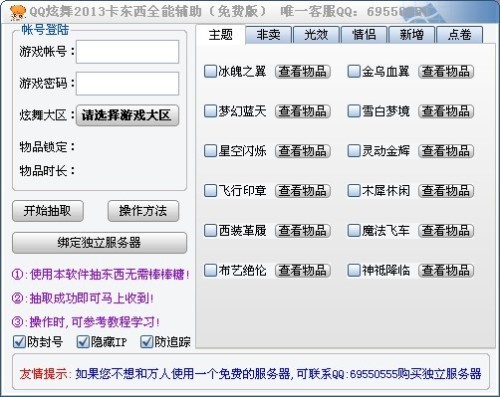The image size is (500, 397).
Task: Check the 西装革履 checkbox
Action: tap(210, 230)
